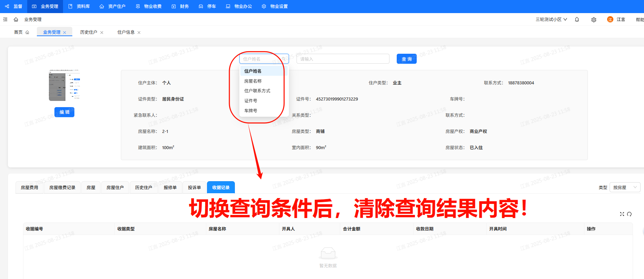Image resolution: width=644 pixels, height=279 pixels.
Task: Click the 编辑 button under photo
Action: click(64, 112)
